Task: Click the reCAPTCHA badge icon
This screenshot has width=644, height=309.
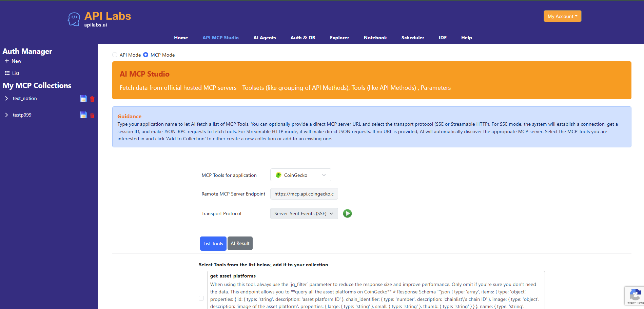Action: point(635,294)
